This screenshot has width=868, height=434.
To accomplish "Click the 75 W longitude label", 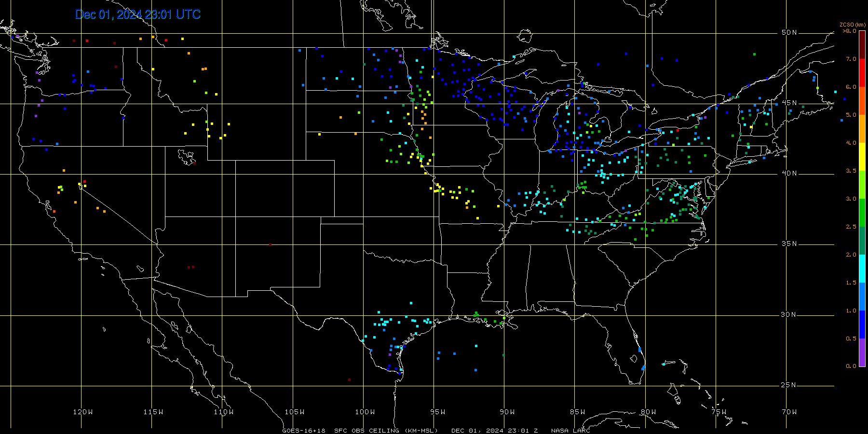I will (x=719, y=412).
